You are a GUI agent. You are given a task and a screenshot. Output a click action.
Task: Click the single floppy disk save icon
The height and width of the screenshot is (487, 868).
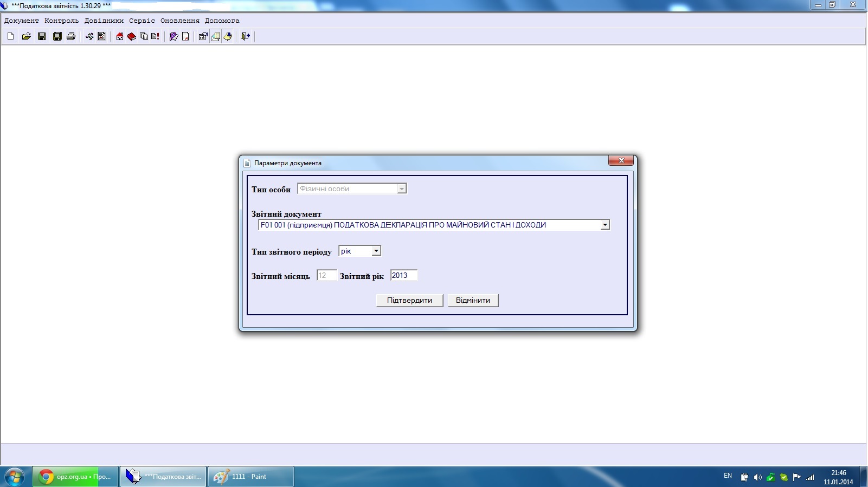[42, 36]
